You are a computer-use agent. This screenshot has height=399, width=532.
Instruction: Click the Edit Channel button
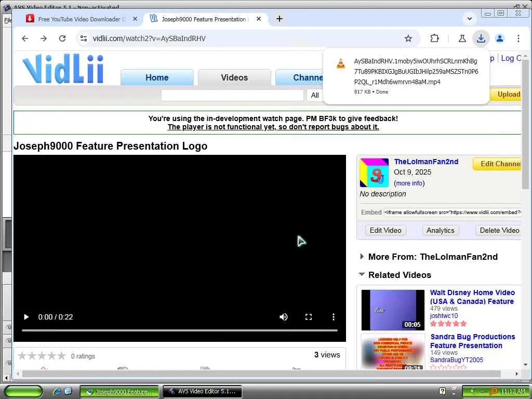coord(497,164)
